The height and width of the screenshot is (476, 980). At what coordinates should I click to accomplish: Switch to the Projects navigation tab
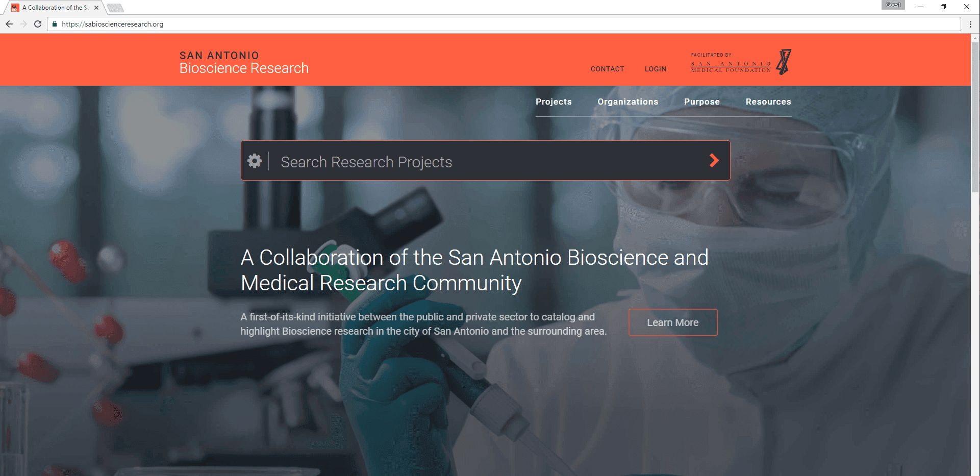click(554, 102)
